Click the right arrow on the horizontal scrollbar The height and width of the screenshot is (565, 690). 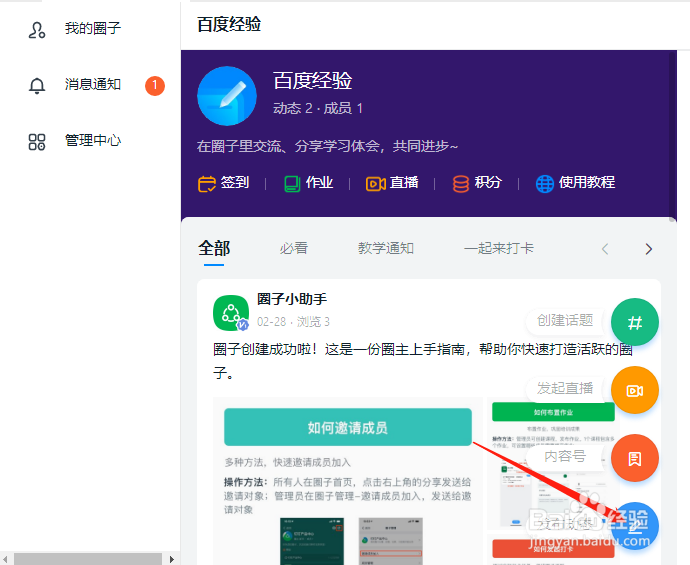pos(172,559)
